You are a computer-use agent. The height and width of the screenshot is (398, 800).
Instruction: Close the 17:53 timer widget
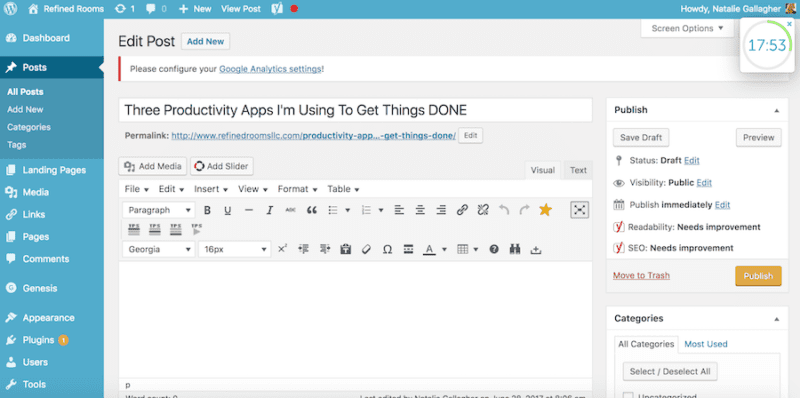coord(789,24)
